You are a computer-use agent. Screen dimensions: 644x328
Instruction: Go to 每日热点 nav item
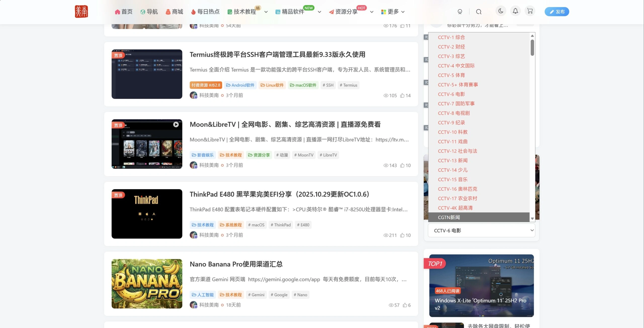pos(205,12)
